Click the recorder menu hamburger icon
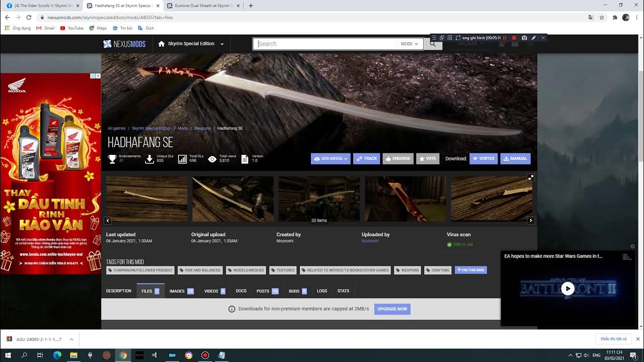The image size is (644, 362). (x=434, y=38)
